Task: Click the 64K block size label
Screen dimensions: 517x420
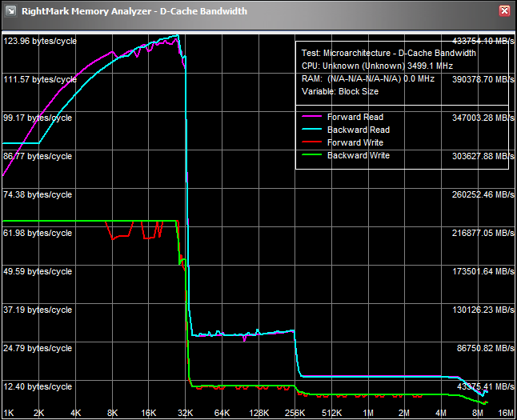Action: coord(222,413)
